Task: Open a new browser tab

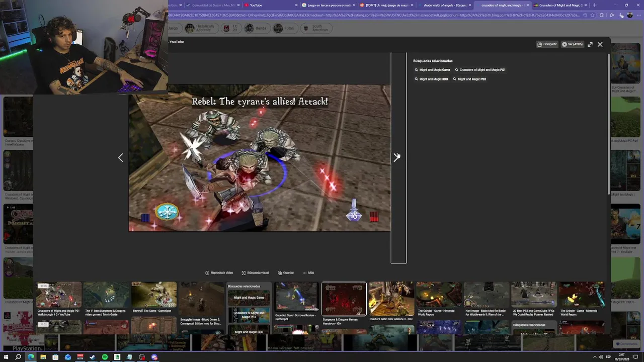Action: pos(595,5)
